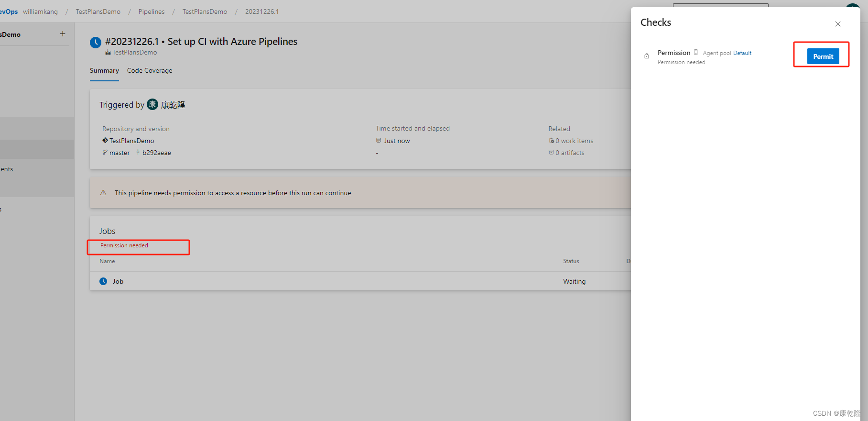Viewport: 868px width, 421px height.
Task: Open the TestPlansDemo repository link
Action: 132,141
